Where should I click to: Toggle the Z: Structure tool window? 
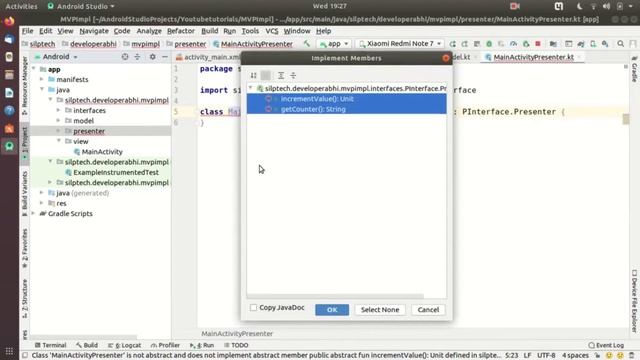tap(24, 298)
